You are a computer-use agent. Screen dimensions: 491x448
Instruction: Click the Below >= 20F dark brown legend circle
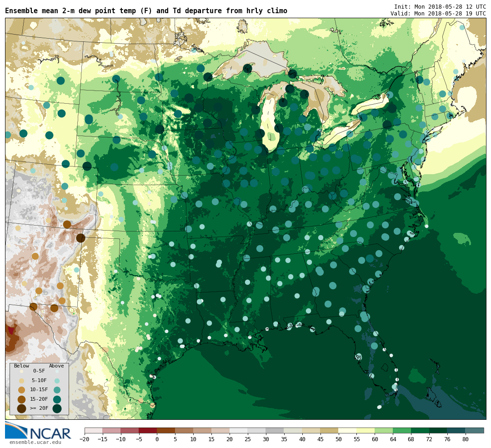tap(22, 408)
